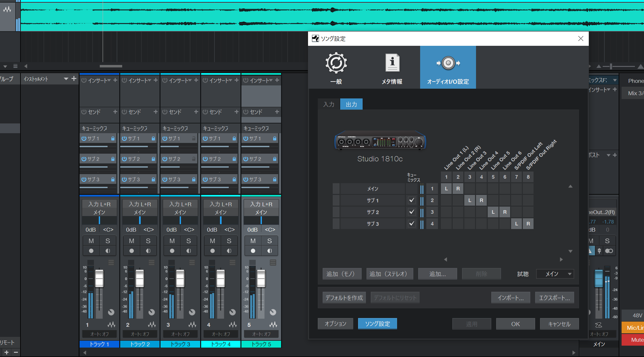Click 追加（モノ） button

342,274
